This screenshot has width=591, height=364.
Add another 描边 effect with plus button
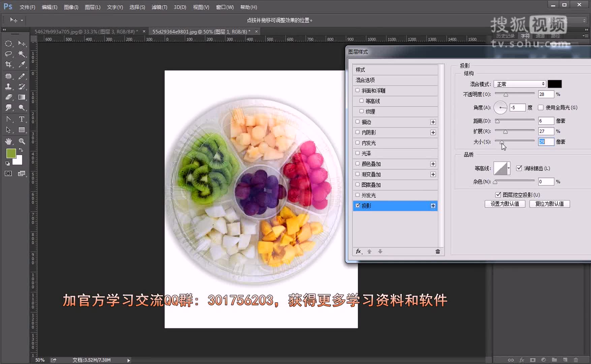point(433,122)
